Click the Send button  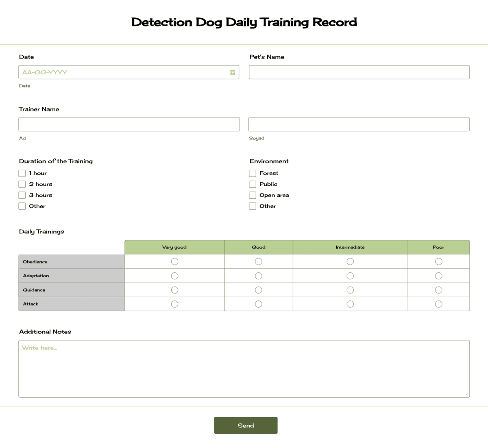point(246,425)
